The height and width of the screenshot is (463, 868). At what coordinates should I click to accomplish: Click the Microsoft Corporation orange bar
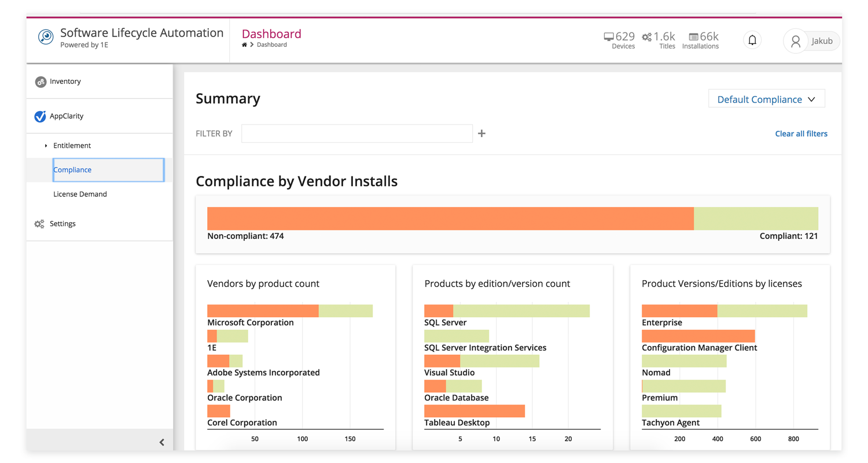(263, 311)
